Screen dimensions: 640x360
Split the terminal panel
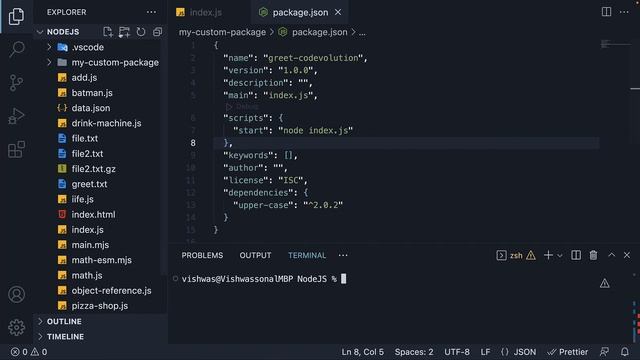[x=576, y=255]
